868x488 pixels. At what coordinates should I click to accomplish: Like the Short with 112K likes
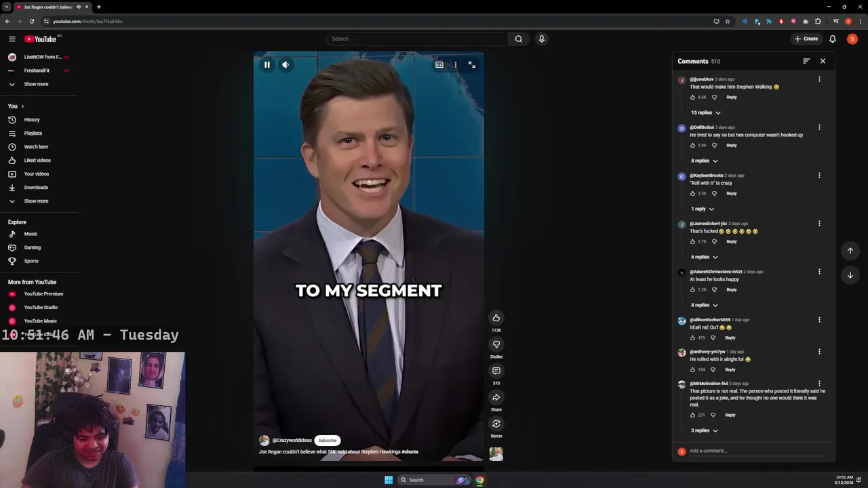(496, 318)
